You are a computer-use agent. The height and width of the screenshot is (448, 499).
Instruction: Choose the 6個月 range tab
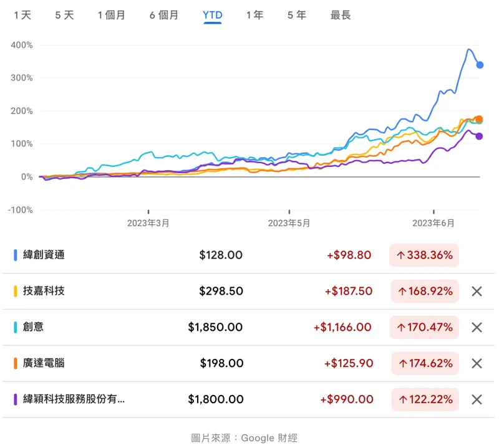pyautogui.click(x=164, y=15)
